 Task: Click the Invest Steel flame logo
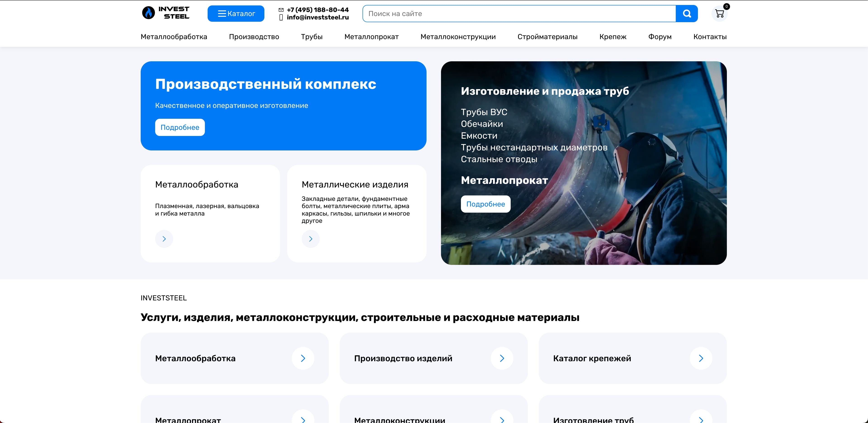[x=148, y=13]
